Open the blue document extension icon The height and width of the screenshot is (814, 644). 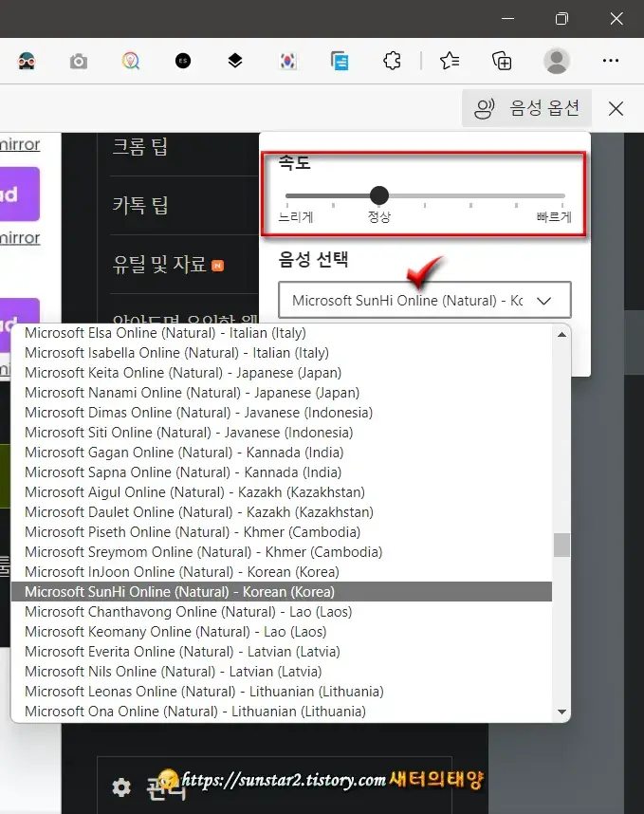340,62
